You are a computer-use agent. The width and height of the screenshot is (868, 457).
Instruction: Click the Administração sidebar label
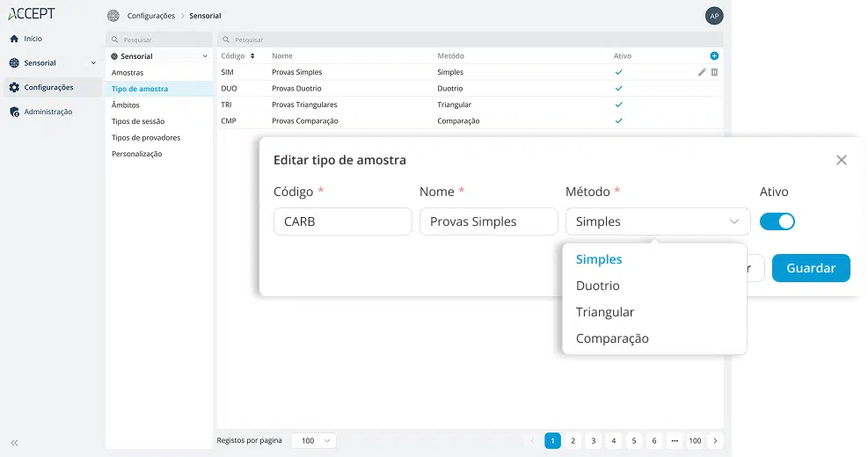[48, 112]
